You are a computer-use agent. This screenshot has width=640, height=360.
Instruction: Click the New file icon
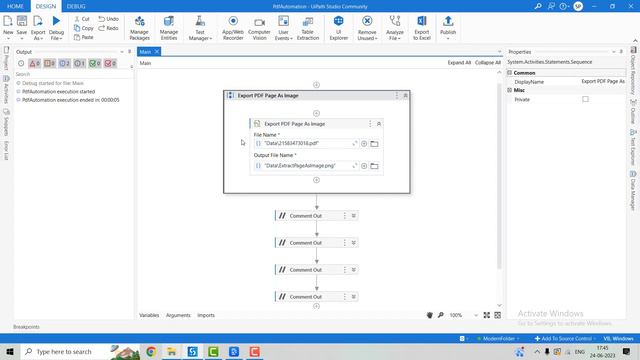(x=8, y=27)
